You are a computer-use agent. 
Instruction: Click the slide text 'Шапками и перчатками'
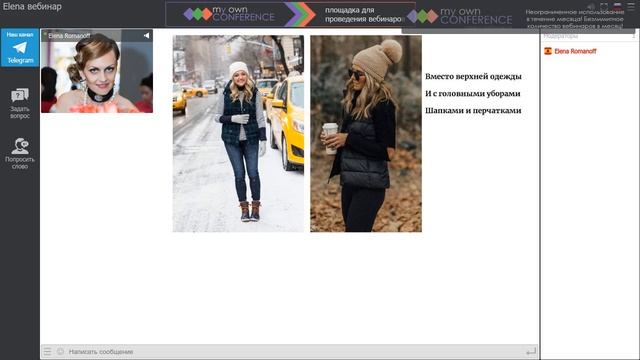(473, 111)
